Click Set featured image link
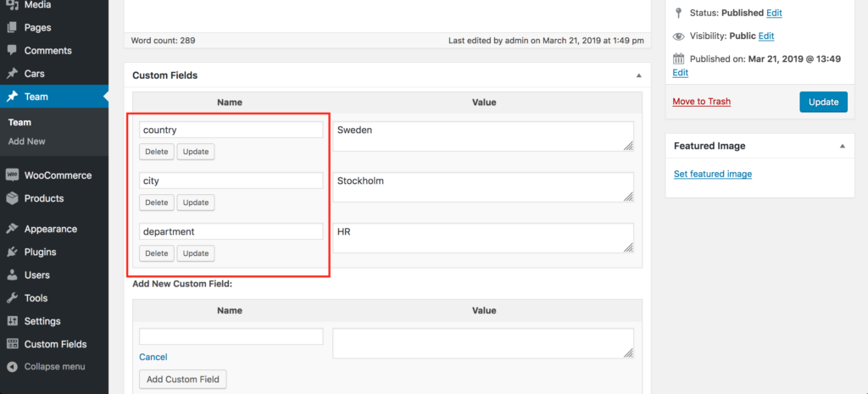Image resolution: width=868 pixels, height=394 pixels. pyautogui.click(x=712, y=174)
